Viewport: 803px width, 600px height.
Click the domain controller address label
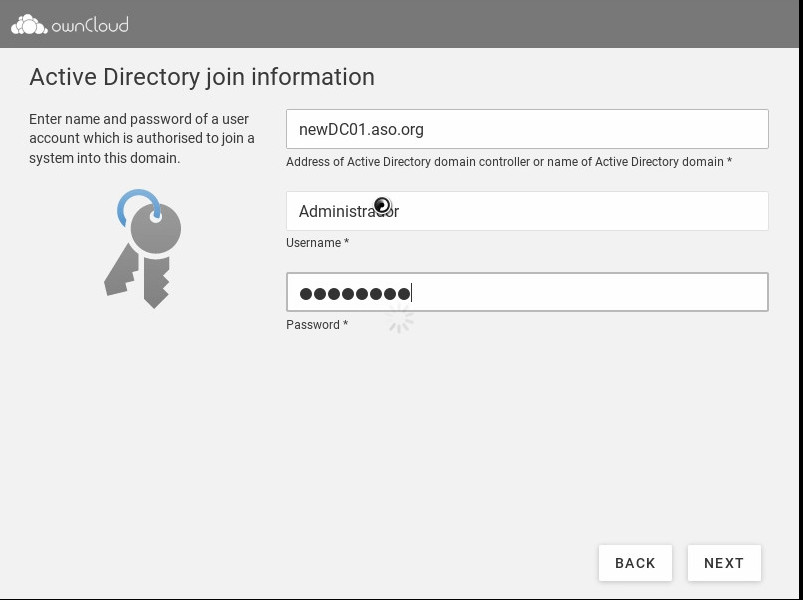click(x=508, y=162)
